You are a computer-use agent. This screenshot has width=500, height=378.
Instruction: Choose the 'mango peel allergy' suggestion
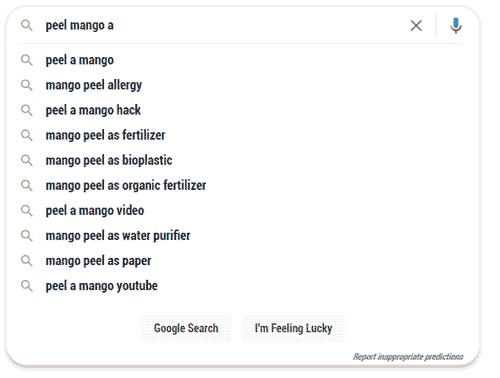(x=240, y=85)
